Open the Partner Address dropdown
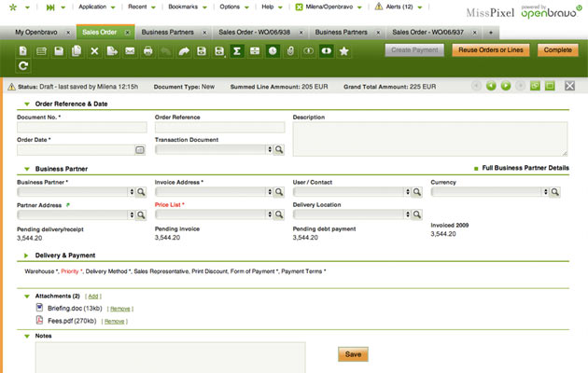 tap(132, 215)
